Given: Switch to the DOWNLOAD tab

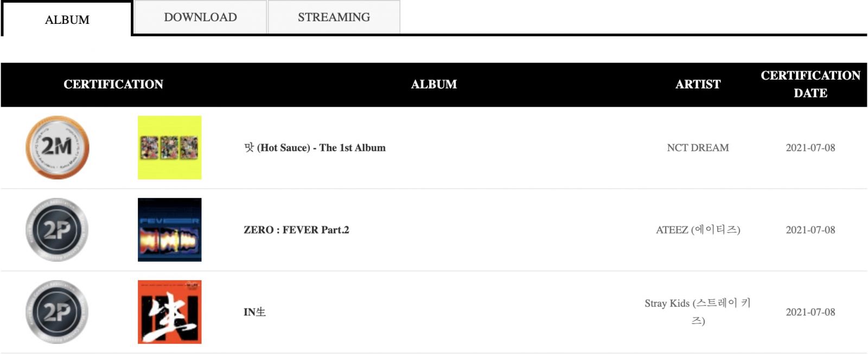Looking at the screenshot, I should point(200,17).
